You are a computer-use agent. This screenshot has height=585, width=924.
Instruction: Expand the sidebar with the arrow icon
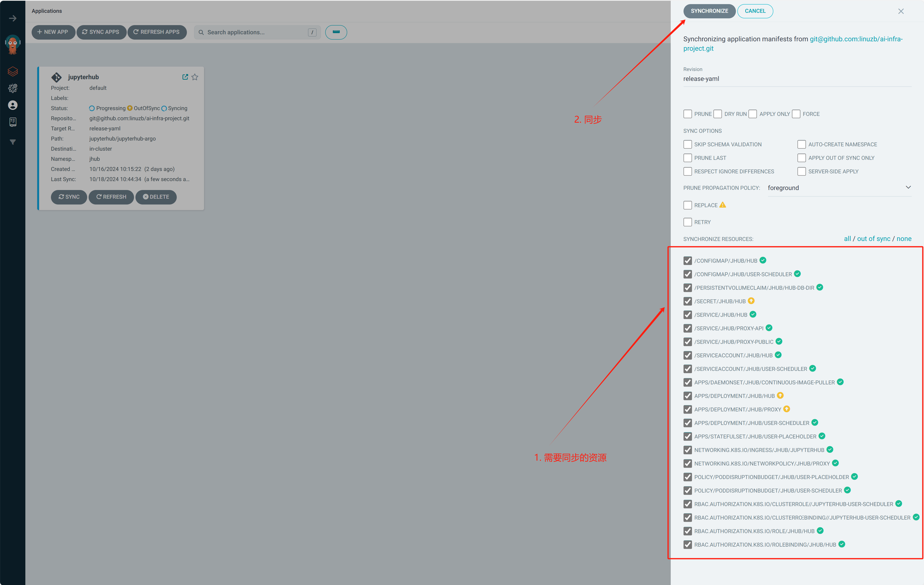[x=13, y=18]
